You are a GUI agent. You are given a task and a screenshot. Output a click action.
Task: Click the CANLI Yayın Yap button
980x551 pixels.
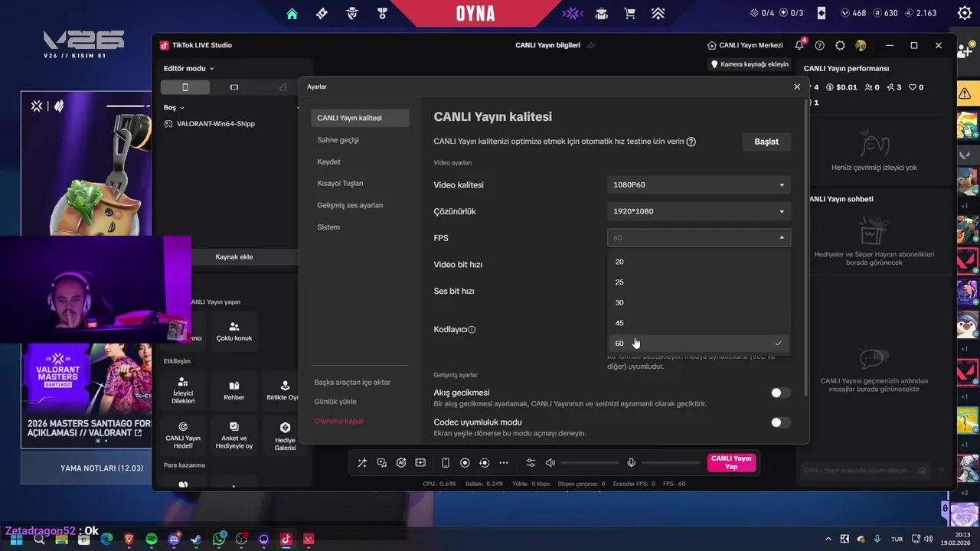click(x=731, y=462)
